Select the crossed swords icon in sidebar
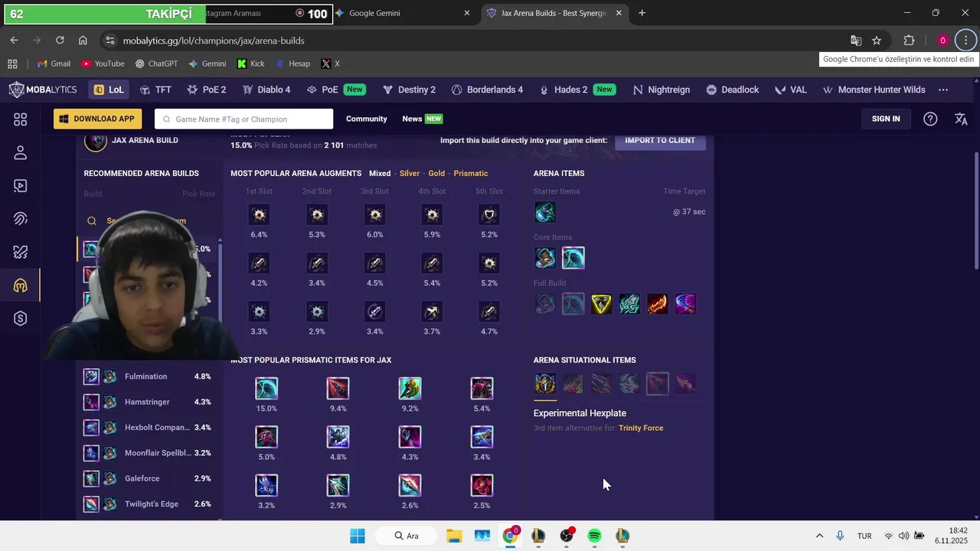Screen dimensions: 980x551 21,252
